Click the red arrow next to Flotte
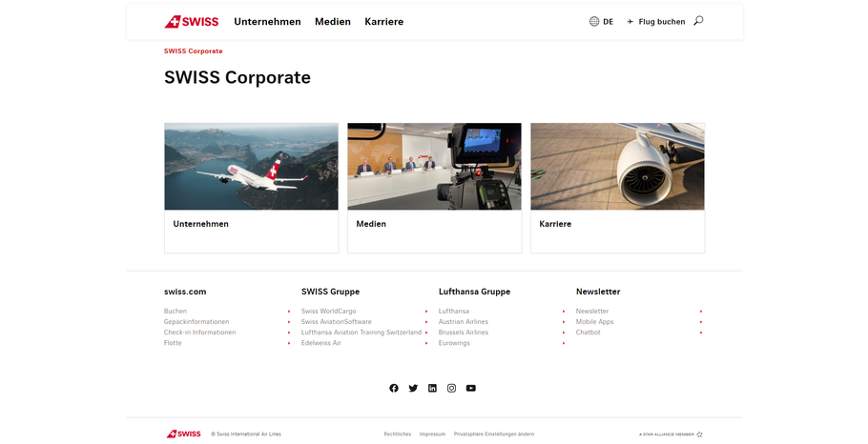868x444 pixels. 289,343
